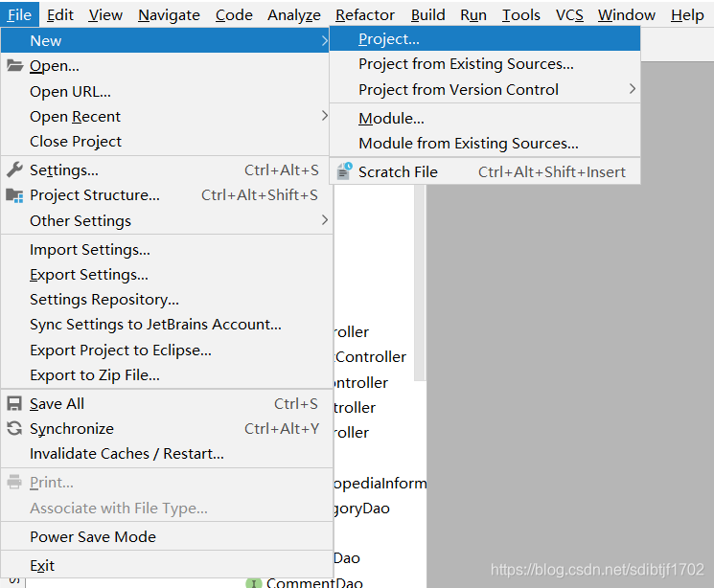
Task: Click the Save All floppy disk icon
Action: [x=14, y=404]
